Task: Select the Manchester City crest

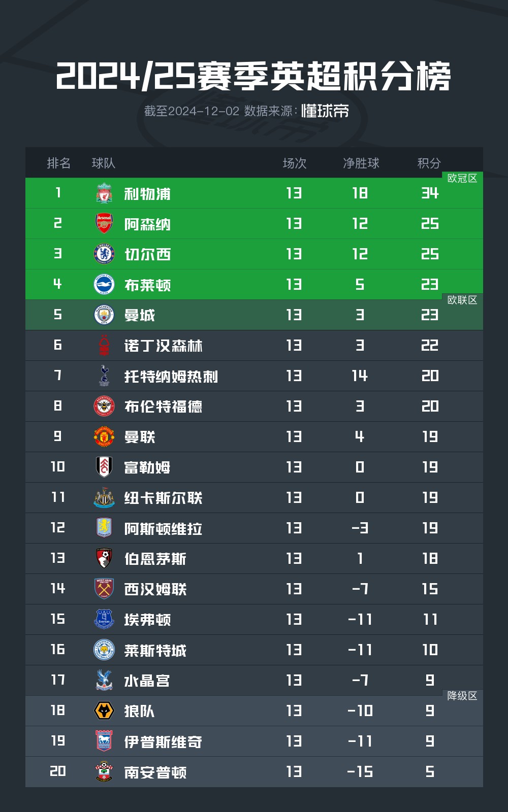Action: coord(104,315)
